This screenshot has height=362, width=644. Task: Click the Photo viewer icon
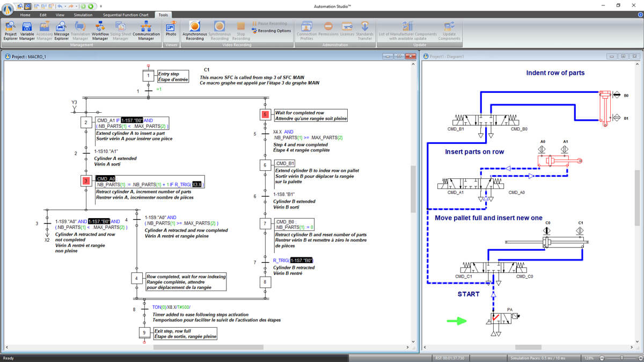(171, 29)
